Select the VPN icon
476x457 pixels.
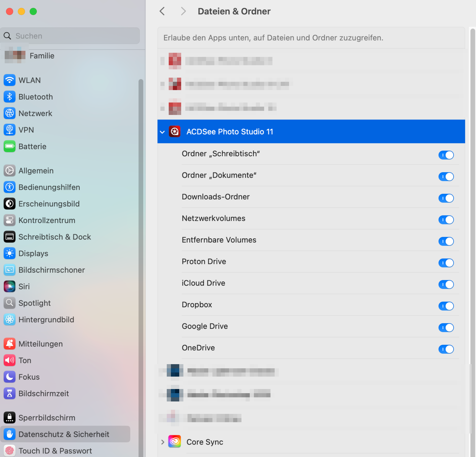9,130
